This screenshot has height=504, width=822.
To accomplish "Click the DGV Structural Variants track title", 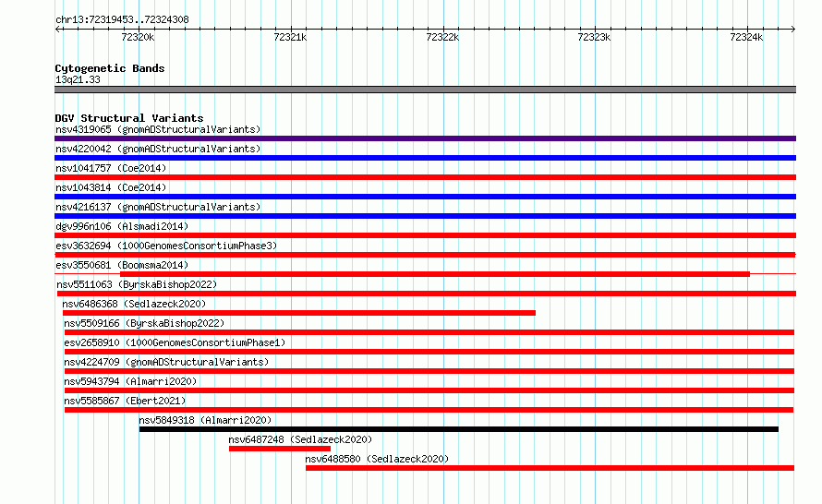I will pos(129,118).
